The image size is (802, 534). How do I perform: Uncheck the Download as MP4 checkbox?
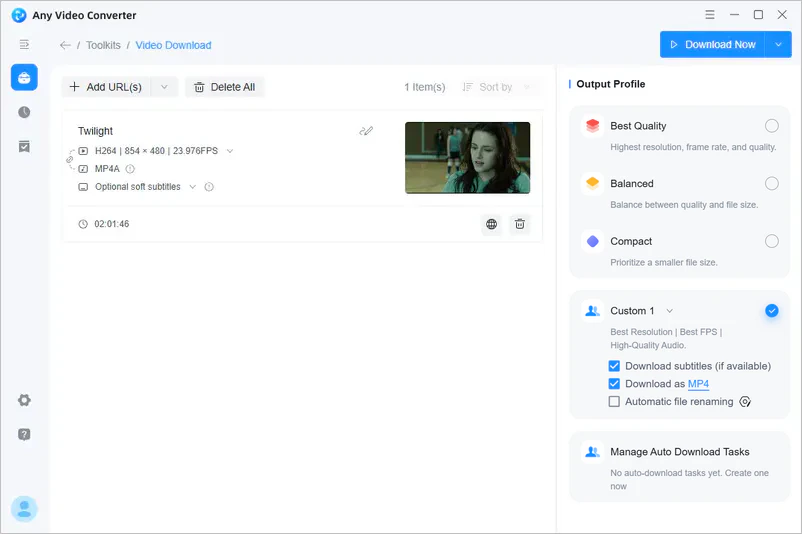[x=614, y=384]
